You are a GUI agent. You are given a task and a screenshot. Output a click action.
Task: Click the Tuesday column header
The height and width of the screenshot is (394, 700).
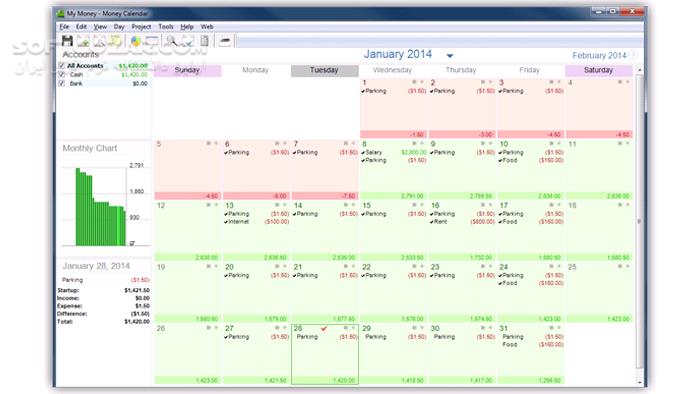point(324,71)
